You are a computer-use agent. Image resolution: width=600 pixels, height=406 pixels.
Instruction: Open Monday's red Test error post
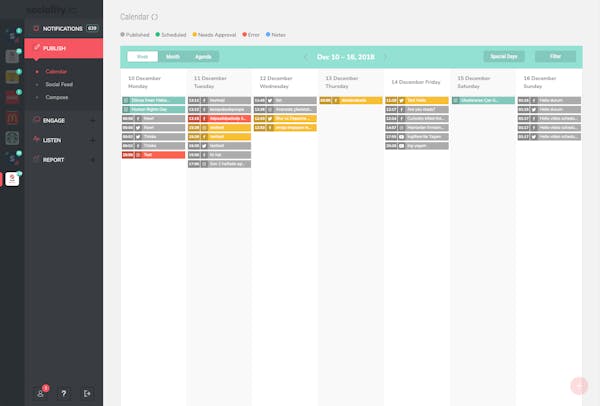153,155
